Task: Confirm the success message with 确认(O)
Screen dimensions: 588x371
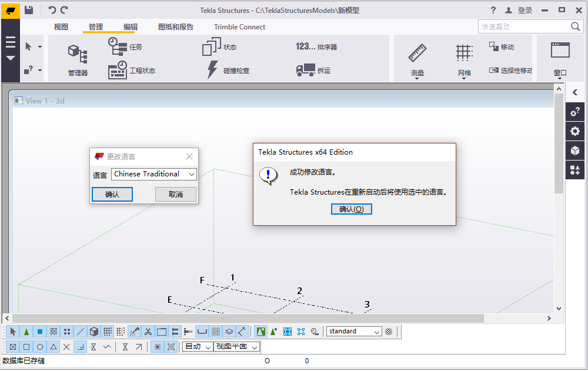Action: pos(352,209)
